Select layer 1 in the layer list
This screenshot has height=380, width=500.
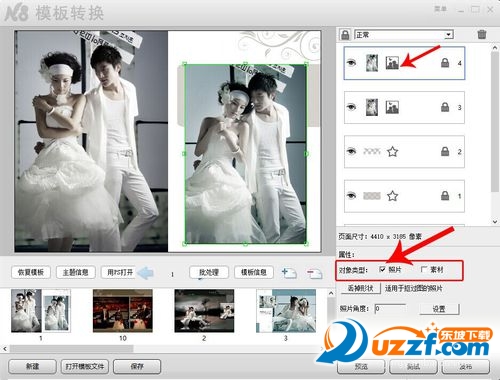coord(404,196)
